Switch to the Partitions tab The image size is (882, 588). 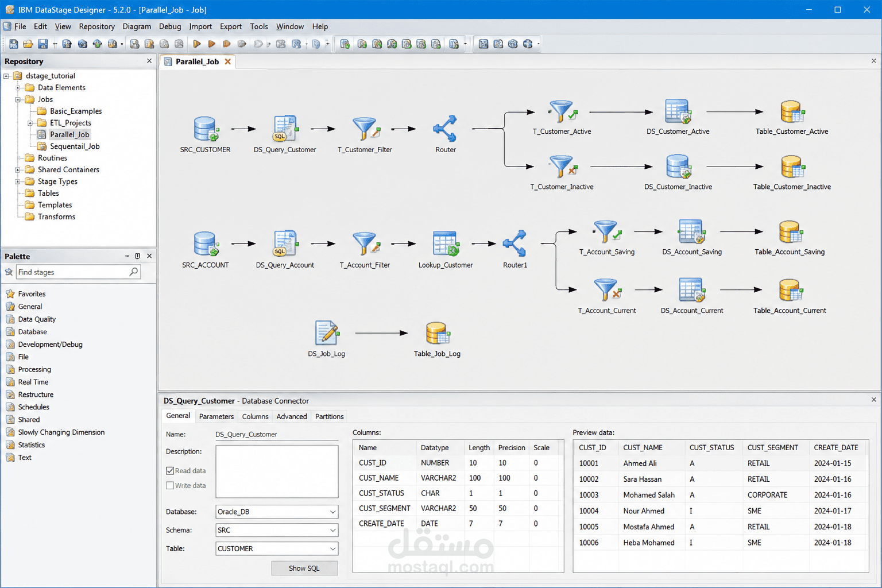[329, 417]
